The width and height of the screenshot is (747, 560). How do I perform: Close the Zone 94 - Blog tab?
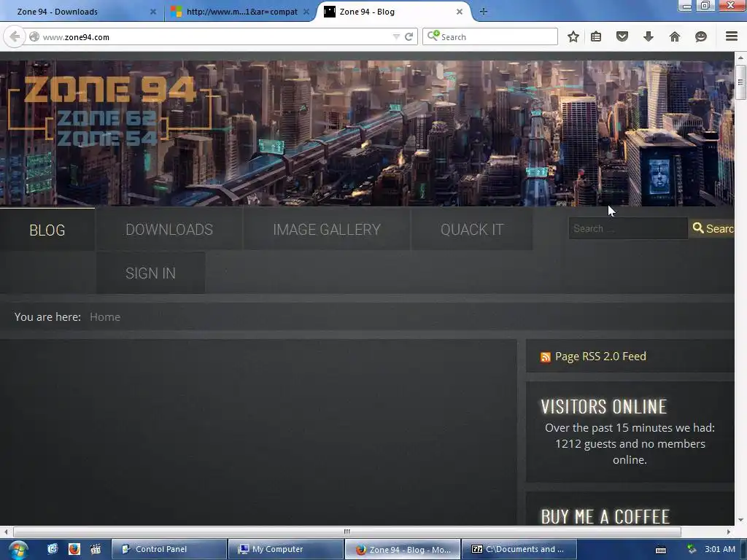(460, 12)
